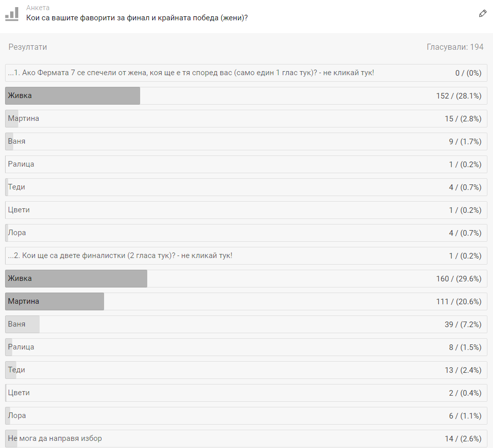Click the question 2 header about двете финалистки

(x=246, y=256)
